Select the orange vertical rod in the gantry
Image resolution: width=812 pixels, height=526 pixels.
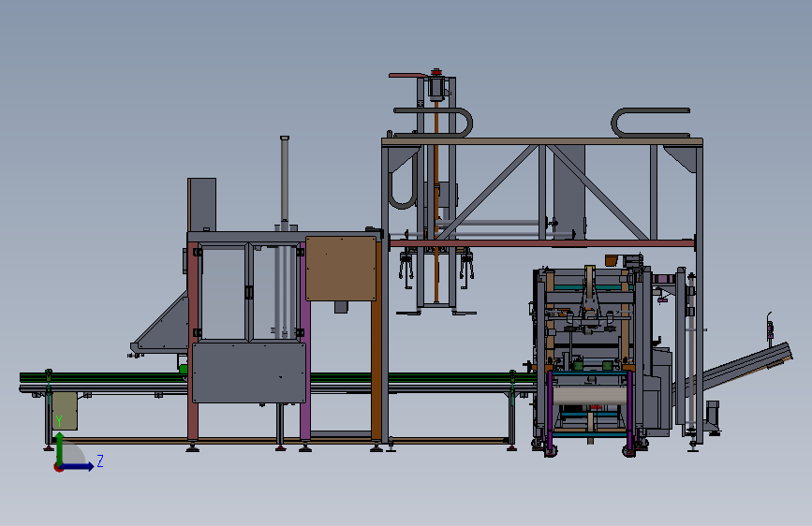tap(436, 202)
